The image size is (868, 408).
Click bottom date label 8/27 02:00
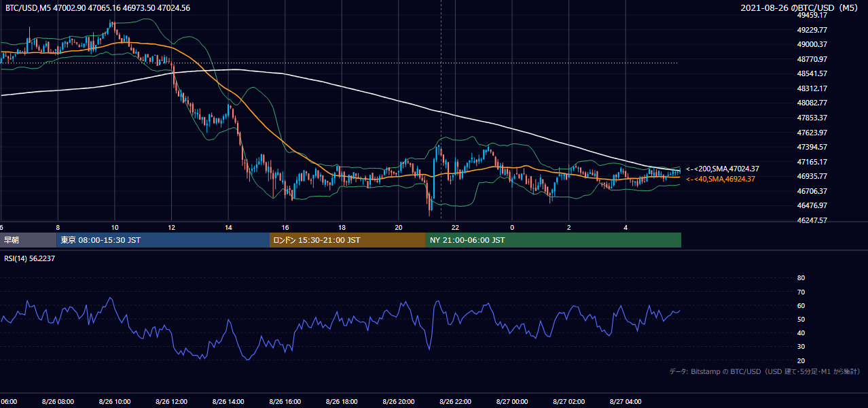pyautogui.click(x=568, y=402)
